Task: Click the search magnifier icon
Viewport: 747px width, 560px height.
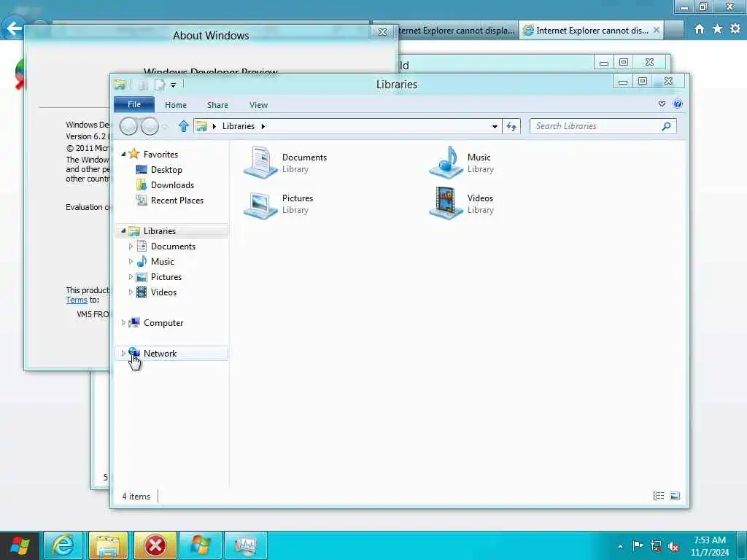Action: coord(667,126)
